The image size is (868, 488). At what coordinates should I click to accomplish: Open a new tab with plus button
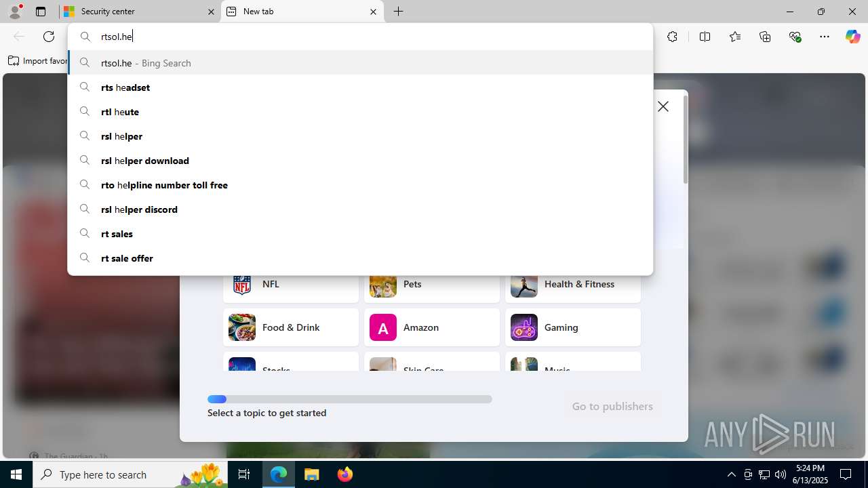(399, 12)
